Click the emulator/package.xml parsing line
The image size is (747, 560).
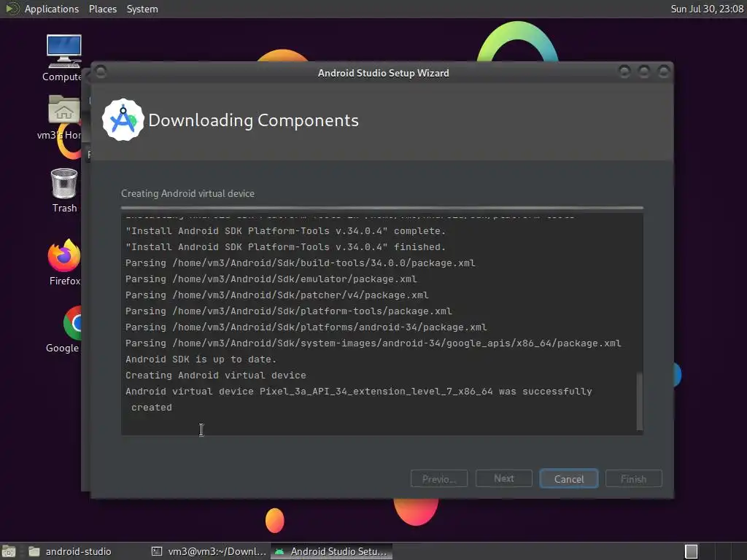(x=271, y=279)
